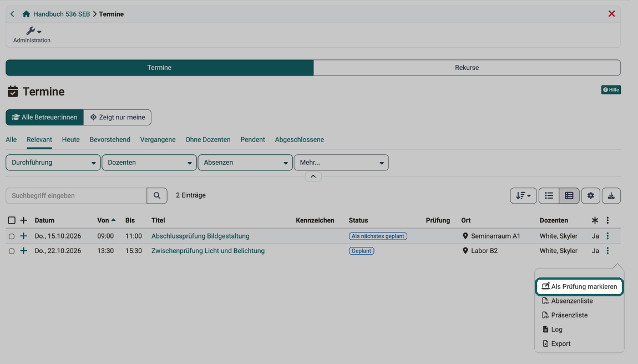Open the three-dot menu for Abschlussprüfung row
Screen dimensions: 638x364
[x=607, y=236]
